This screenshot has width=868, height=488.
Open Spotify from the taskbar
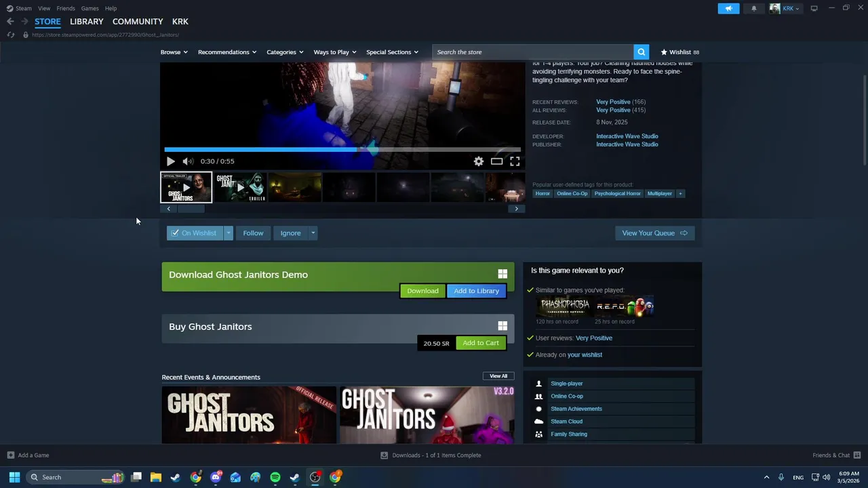(x=275, y=477)
